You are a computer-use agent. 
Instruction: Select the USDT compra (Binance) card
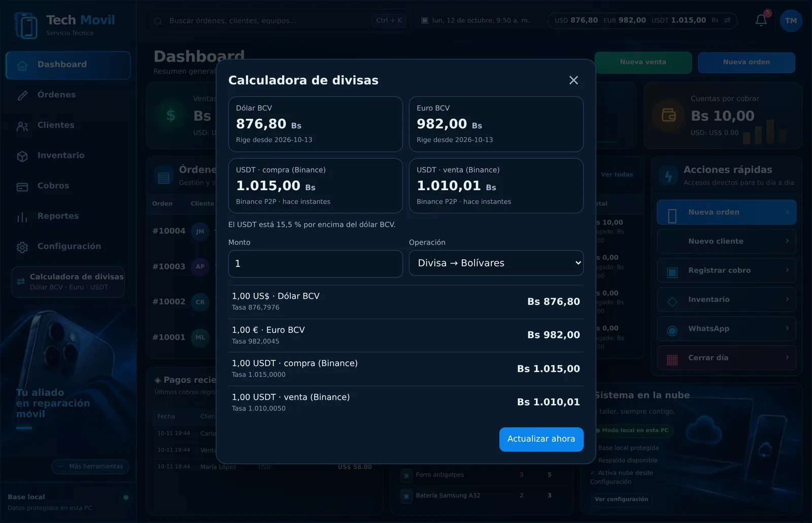[x=315, y=186]
